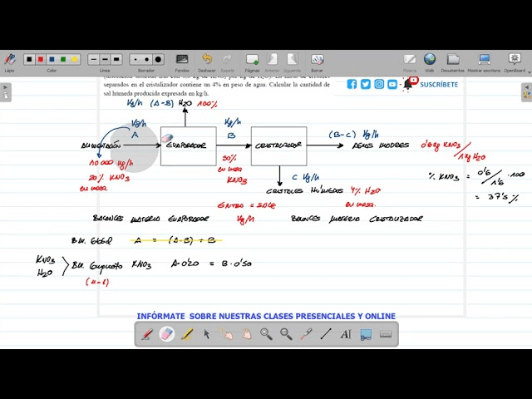The height and width of the screenshot is (399, 532).
Task: Show the virtual keyboard
Action: pyautogui.click(x=386, y=334)
